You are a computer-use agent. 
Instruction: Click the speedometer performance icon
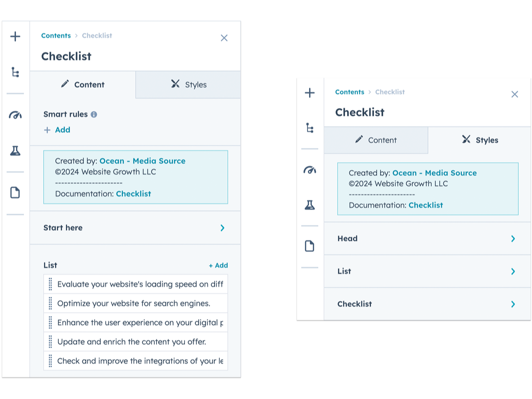pyautogui.click(x=15, y=115)
